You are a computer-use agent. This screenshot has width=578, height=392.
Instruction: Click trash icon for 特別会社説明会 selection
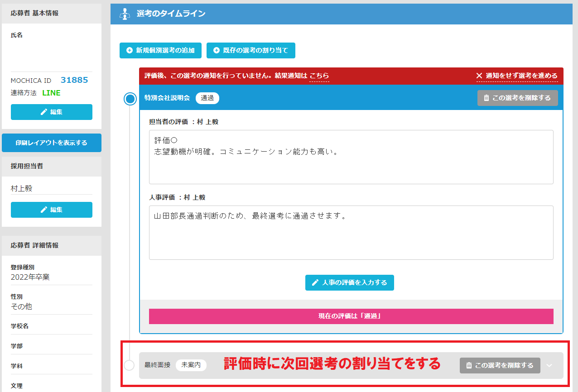pos(486,98)
